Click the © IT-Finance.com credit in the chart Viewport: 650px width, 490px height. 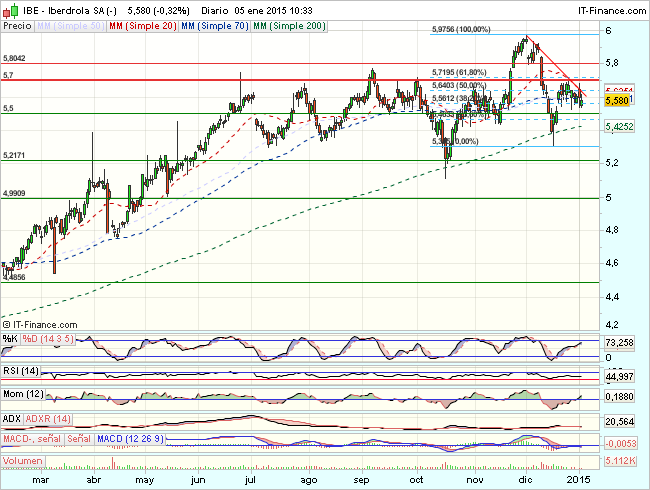pos(40,325)
